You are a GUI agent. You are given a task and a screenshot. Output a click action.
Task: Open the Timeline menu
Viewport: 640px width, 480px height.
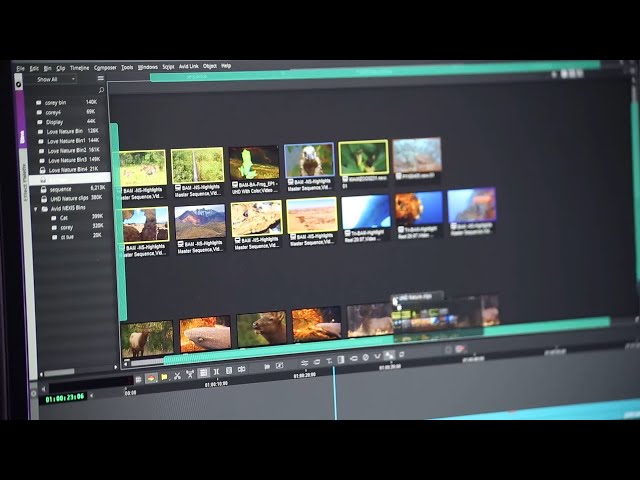79,68
